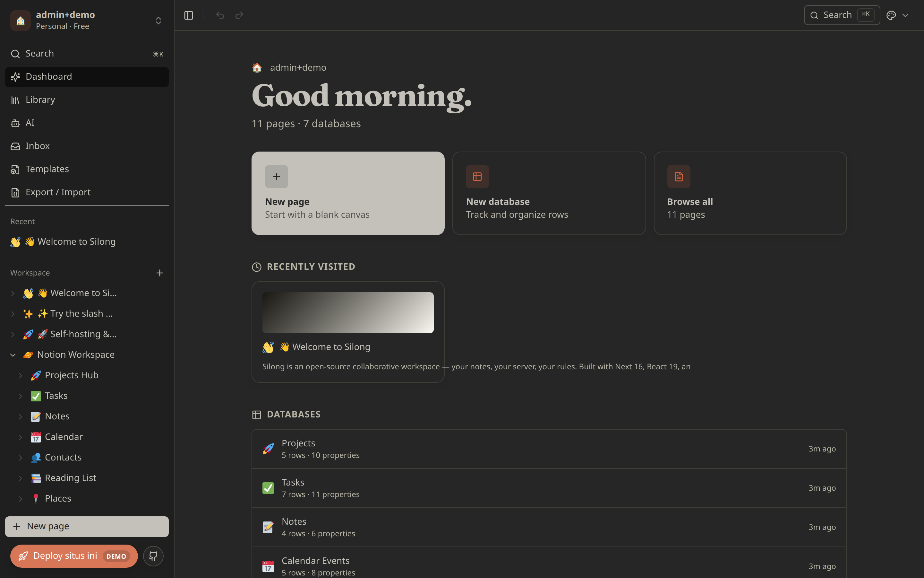Click table icon on New database card
This screenshot has width=924, height=578.
point(477,177)
